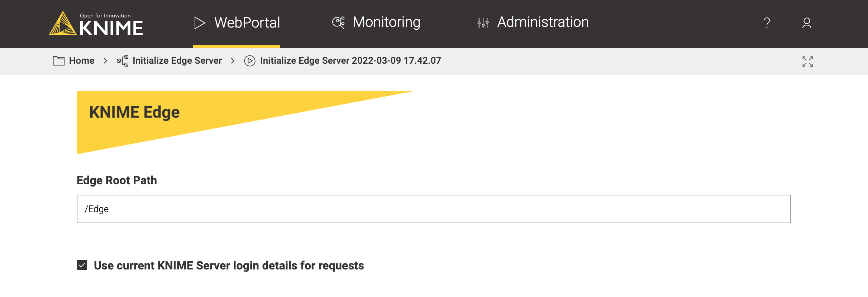868x297 pixels.
Task: Open the user account profile icon
Action: [x=807, y=23]
